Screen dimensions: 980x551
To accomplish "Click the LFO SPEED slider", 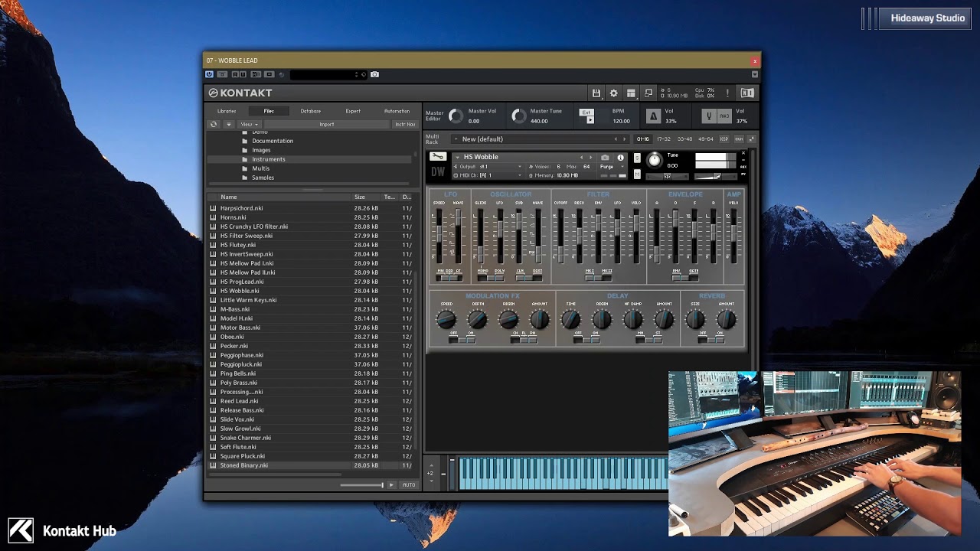I will pos(439,237).
